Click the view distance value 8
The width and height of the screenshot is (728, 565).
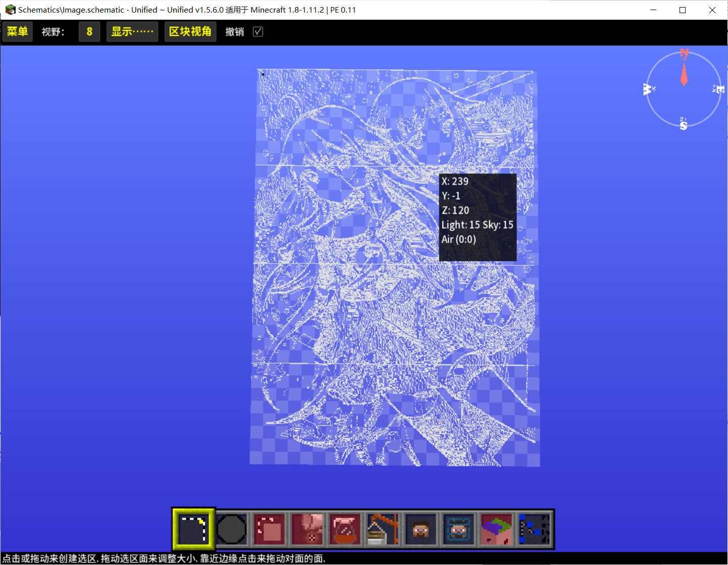tap(89, 32)
